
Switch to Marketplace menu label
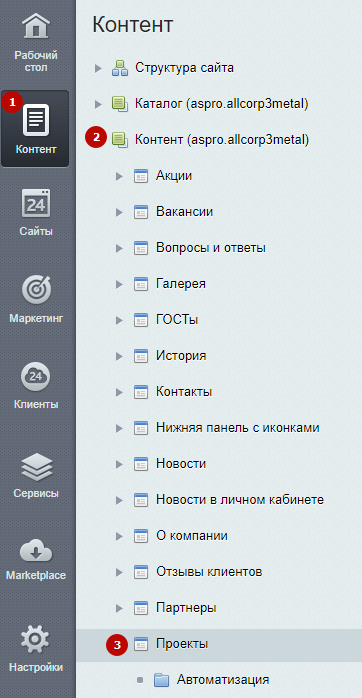36,575
